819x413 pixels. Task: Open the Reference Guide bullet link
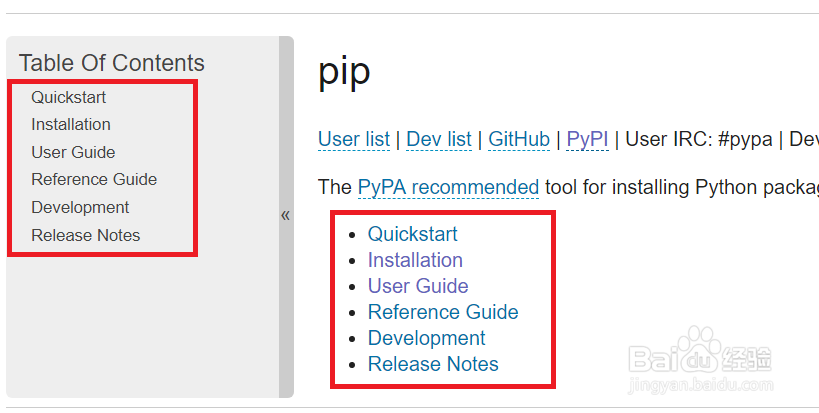443,312
